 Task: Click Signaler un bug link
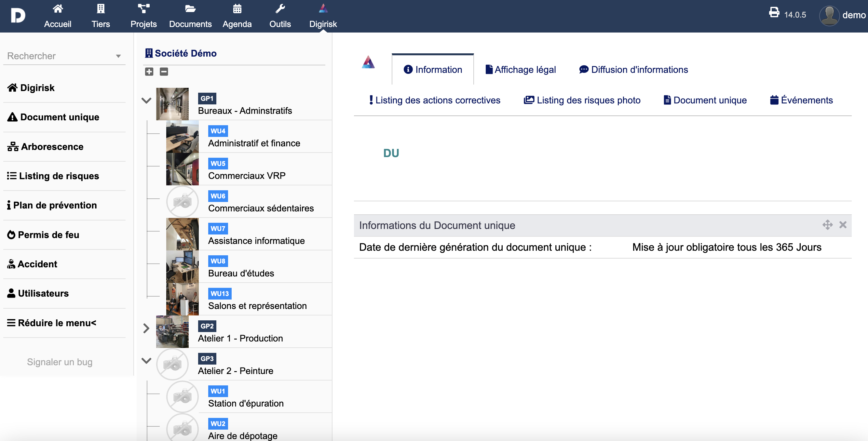60,362
